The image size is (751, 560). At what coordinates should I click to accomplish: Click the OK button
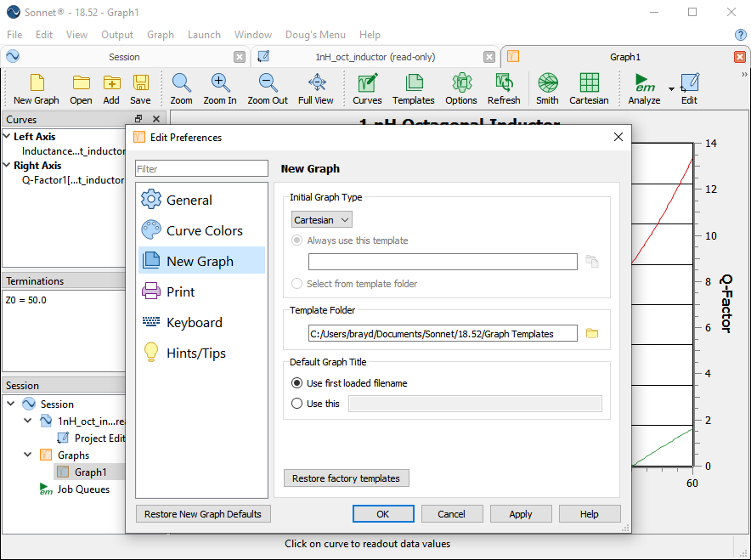click(x=383, y=514)
